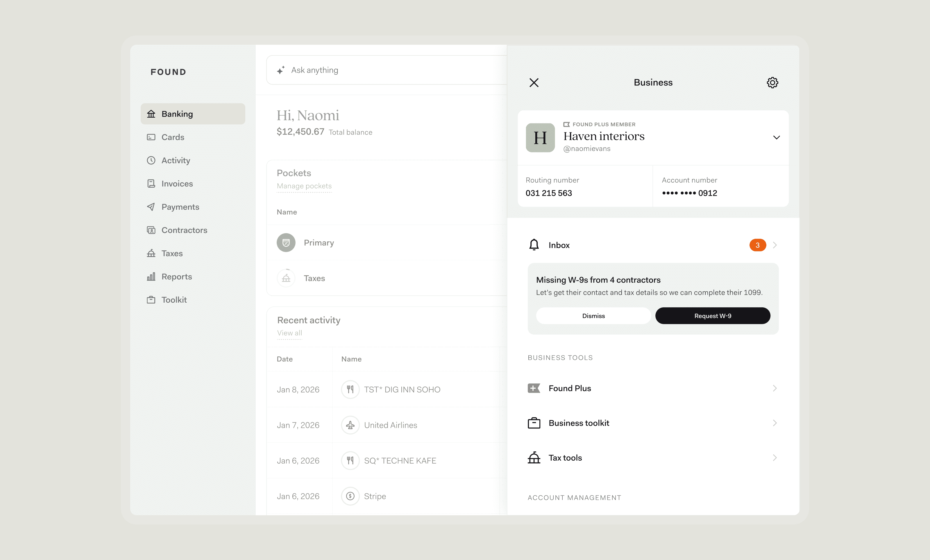The width and height of the screenshot is (930, 560).
Task: Open settings with the gear icon
Action: 772,82
